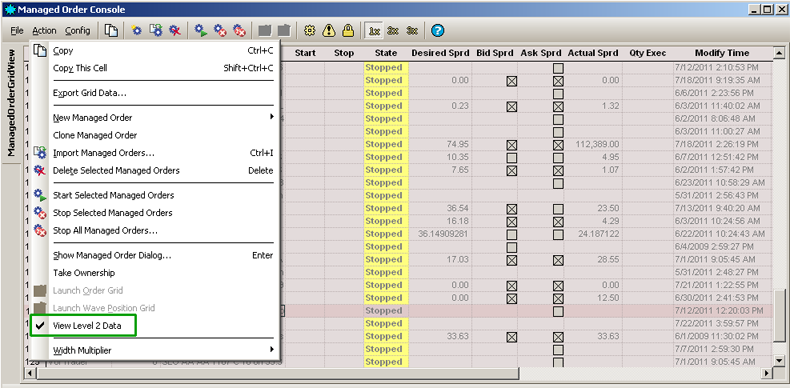Viewport: 790px width, 388px height.
Task: Select the 3x width toolbar button
Action: [412, 31]
